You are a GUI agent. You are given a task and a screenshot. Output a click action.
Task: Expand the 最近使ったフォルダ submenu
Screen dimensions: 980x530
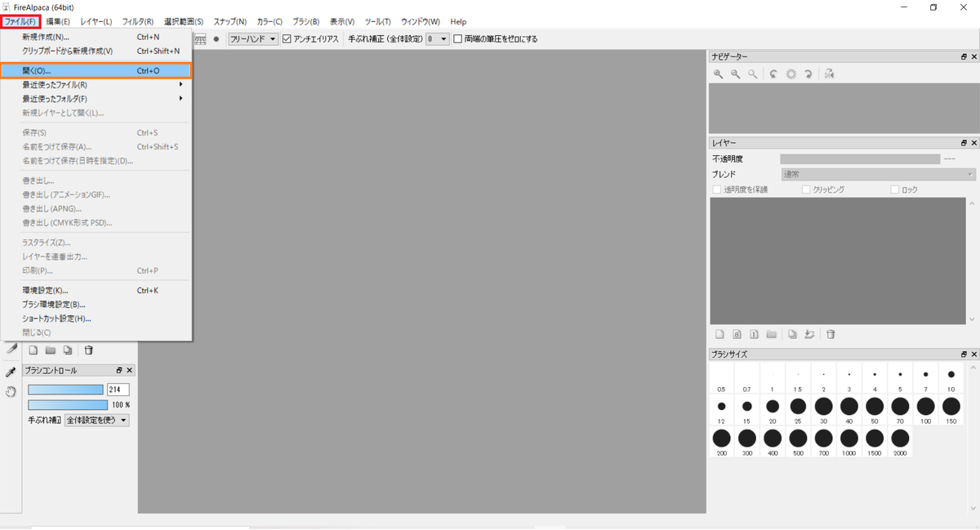(96, 99)
